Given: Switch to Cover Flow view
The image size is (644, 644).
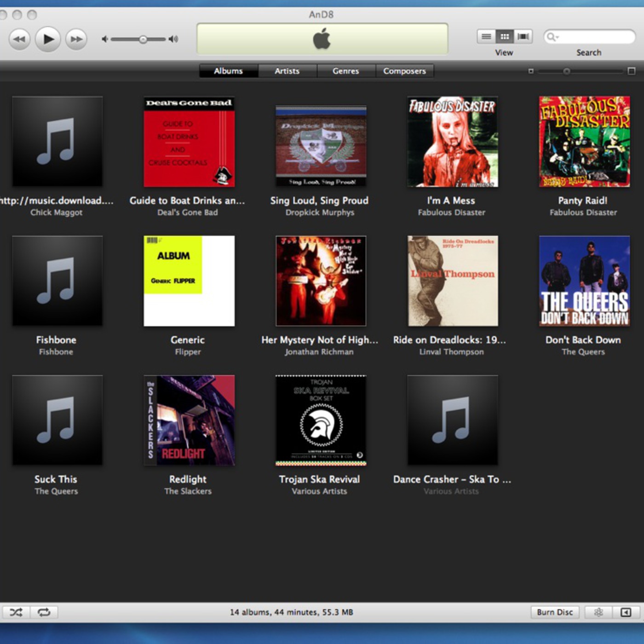Looking at the screenshot, I should tap(523, 36).
